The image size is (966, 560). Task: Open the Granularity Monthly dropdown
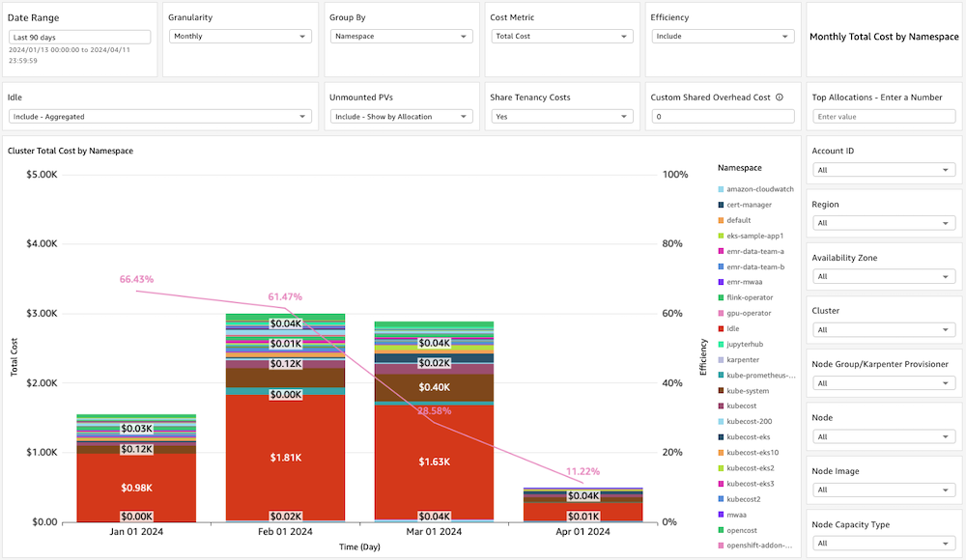(241, 37)
